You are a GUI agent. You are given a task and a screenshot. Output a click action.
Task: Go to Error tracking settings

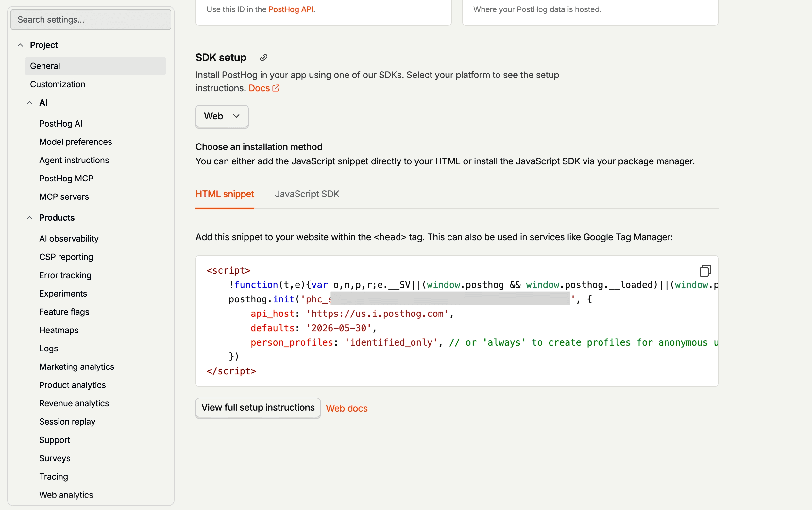pyautogui.click(x=100, y=275)
